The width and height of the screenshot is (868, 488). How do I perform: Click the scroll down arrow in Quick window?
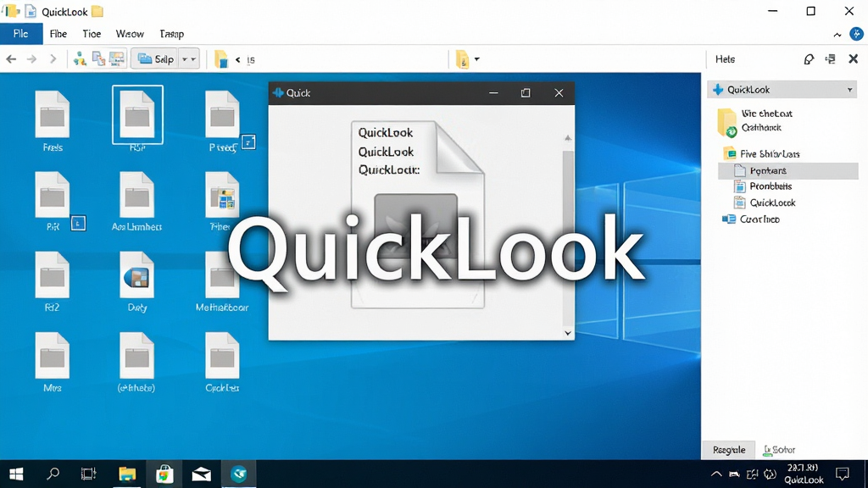coord(567,333)
